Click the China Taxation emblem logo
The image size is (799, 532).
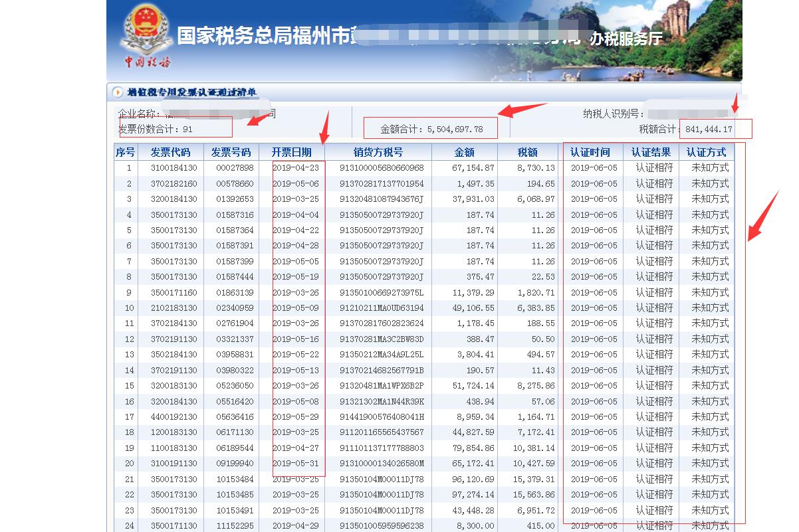tap(148, 33)
